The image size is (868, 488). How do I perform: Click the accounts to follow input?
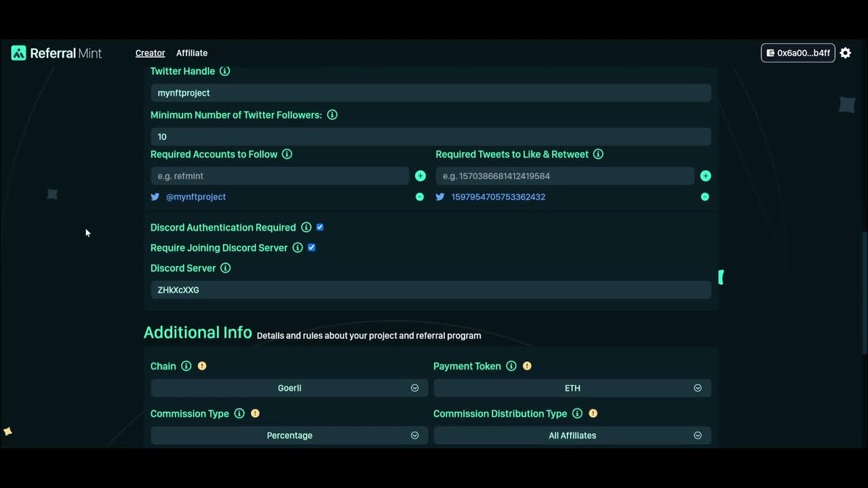point(280,176)
